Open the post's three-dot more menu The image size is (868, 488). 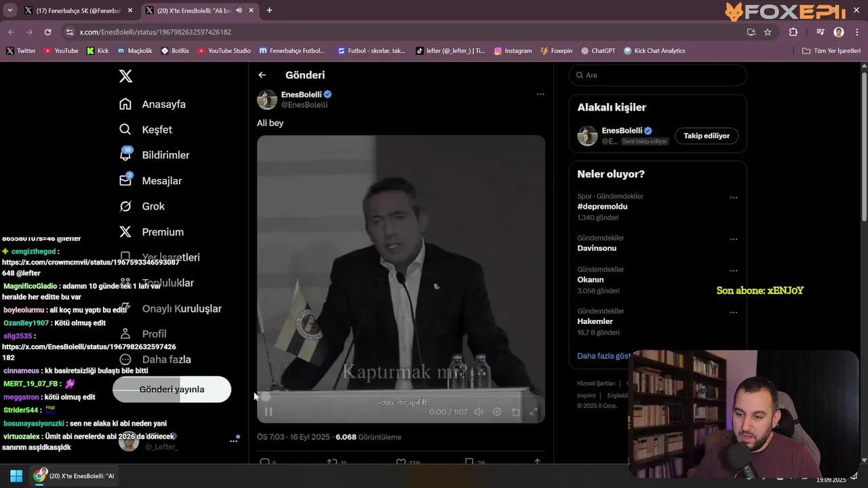pyautogui.click(x=540, y=94)
